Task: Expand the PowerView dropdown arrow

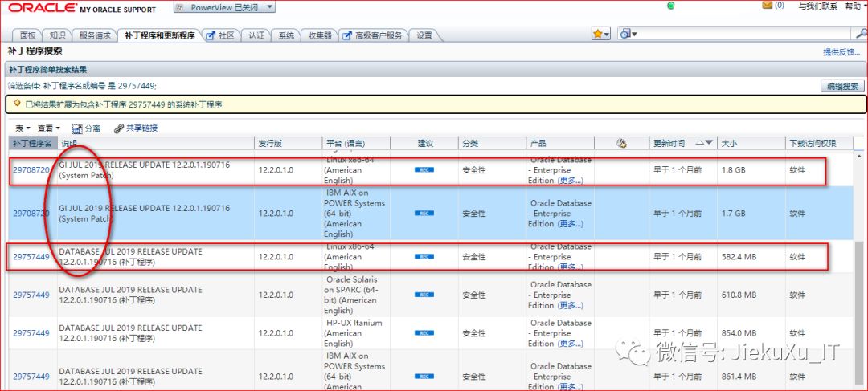Action: tap(269, 7)
